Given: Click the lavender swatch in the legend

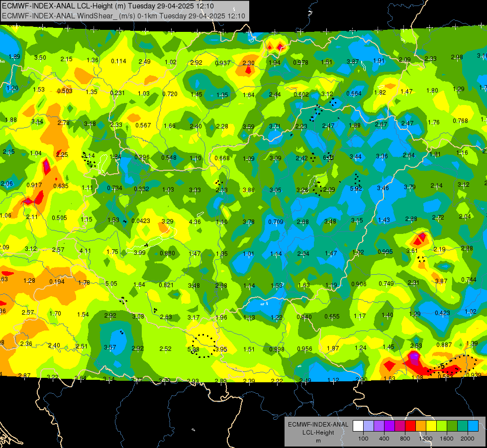Looking at the screenshot, I should pos(369,426).
